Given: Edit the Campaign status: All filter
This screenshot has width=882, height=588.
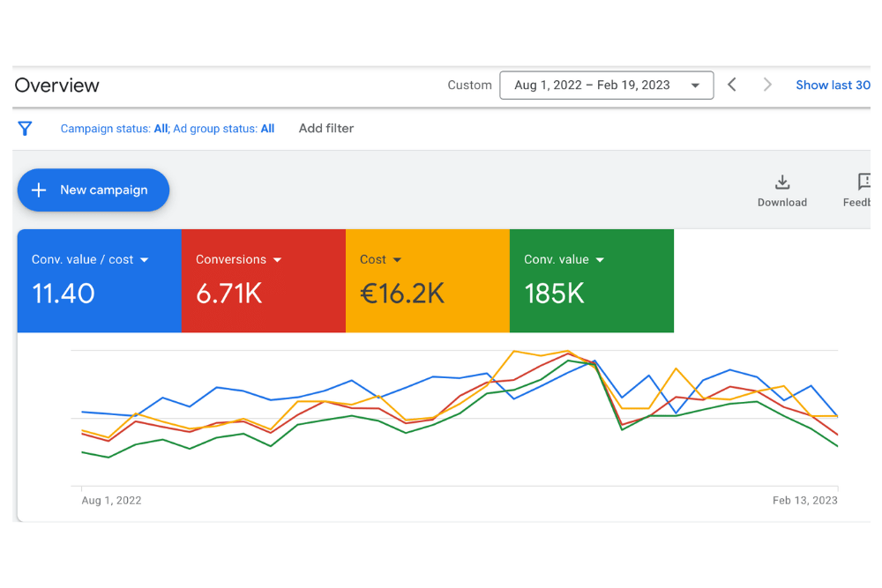Looking at the screenshot, I should (x=114, y=129).
